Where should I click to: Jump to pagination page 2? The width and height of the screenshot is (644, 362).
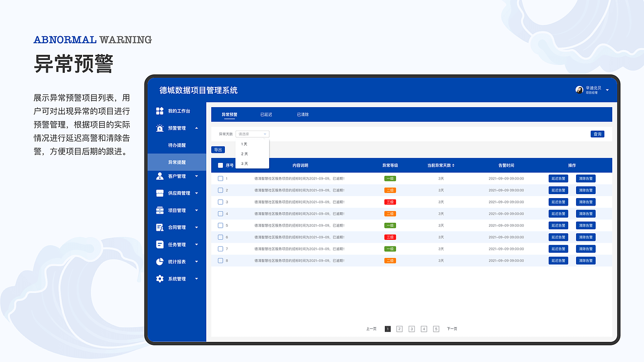(x=399, y=329)
